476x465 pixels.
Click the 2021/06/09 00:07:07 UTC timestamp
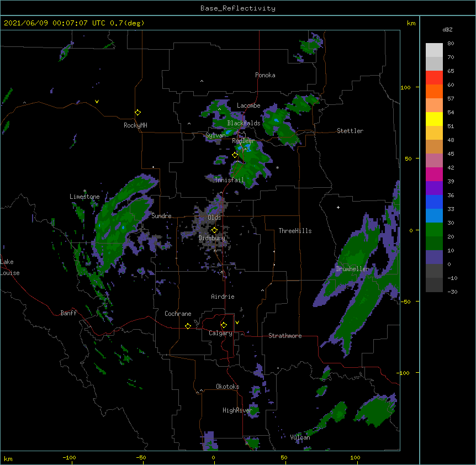pyautogui.click(x=74, y=23)
